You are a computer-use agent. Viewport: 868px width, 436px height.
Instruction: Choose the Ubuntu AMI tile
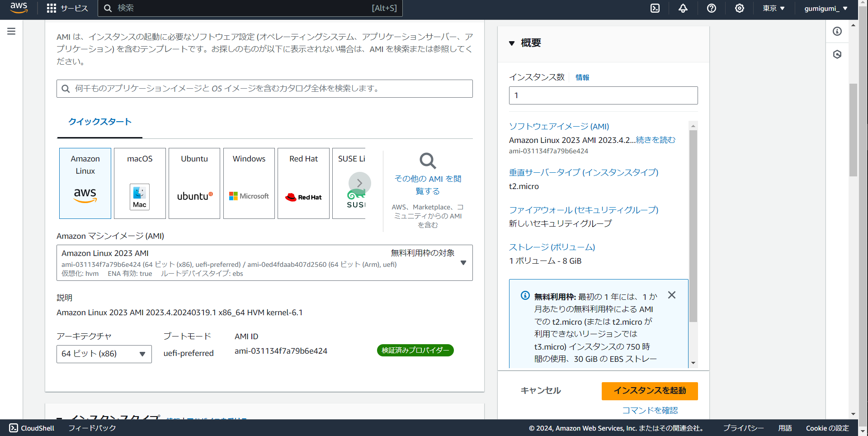(194, 183)
